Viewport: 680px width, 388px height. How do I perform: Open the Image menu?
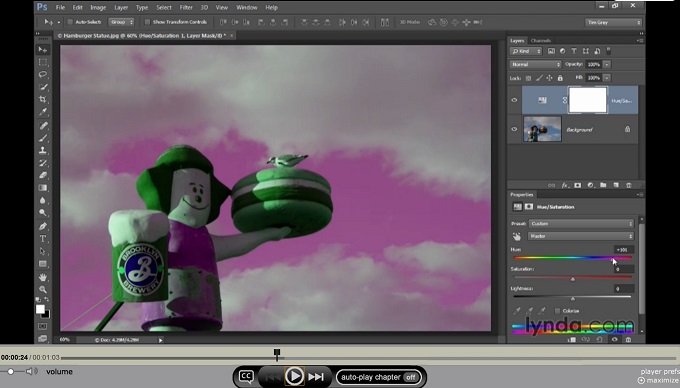coord(98,7)
